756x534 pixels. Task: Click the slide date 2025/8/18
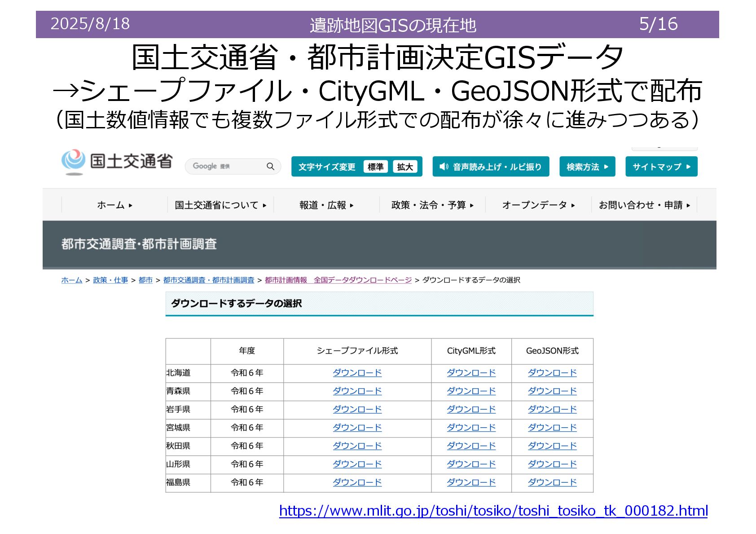[x=90, y=24]
